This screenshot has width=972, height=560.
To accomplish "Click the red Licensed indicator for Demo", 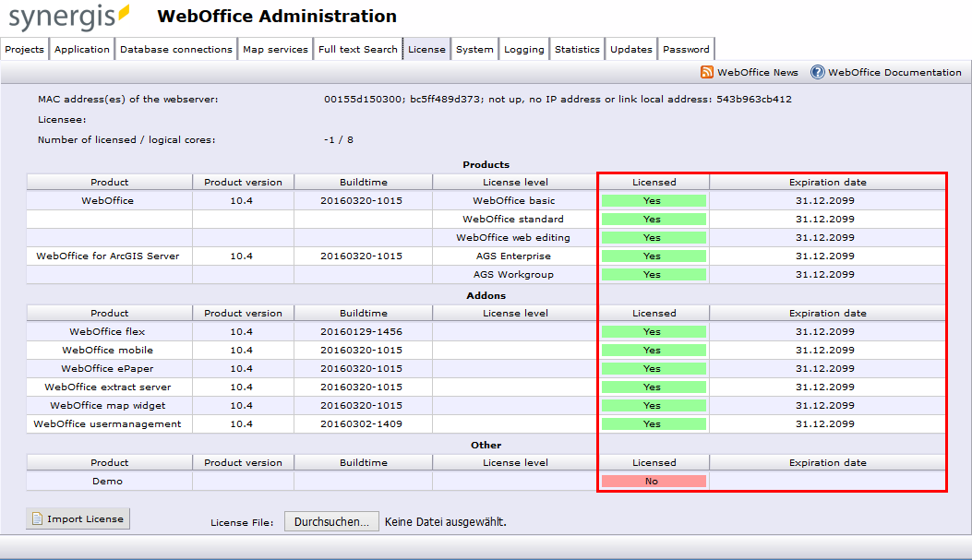I will 654,481.
